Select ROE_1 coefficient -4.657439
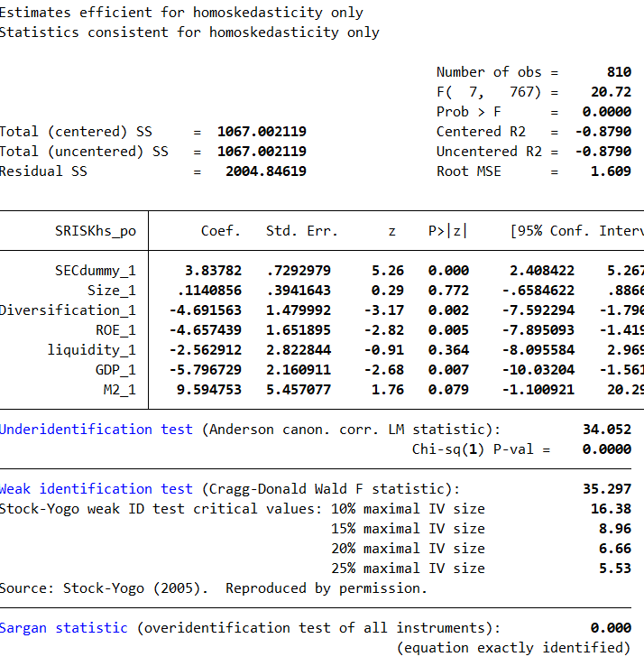This screenshot has width=644, height=666. (x=206, y=330)
